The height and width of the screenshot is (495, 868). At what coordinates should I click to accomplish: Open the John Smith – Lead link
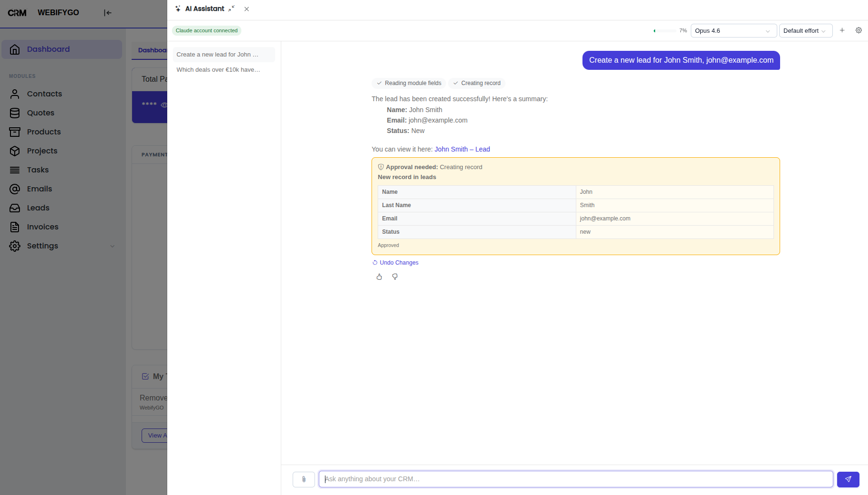pos(462,149)
